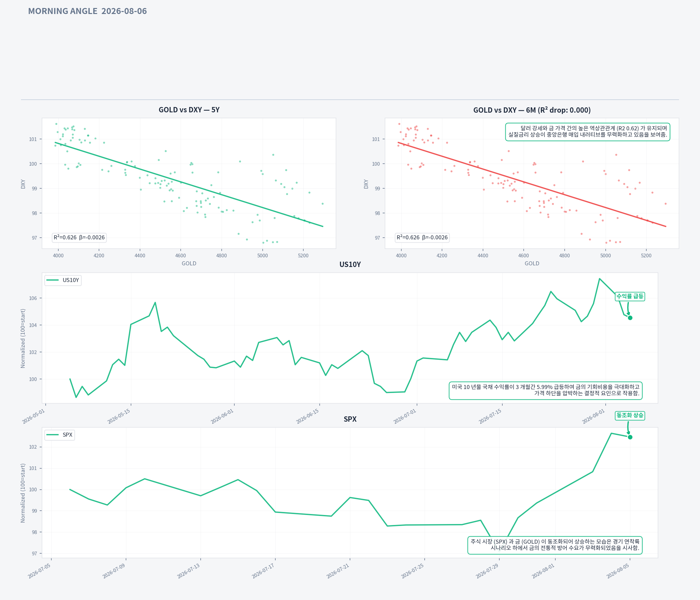Screen dimensions: 700x600
Task: Click the US10Y legend entry
Action: (63, 280)
